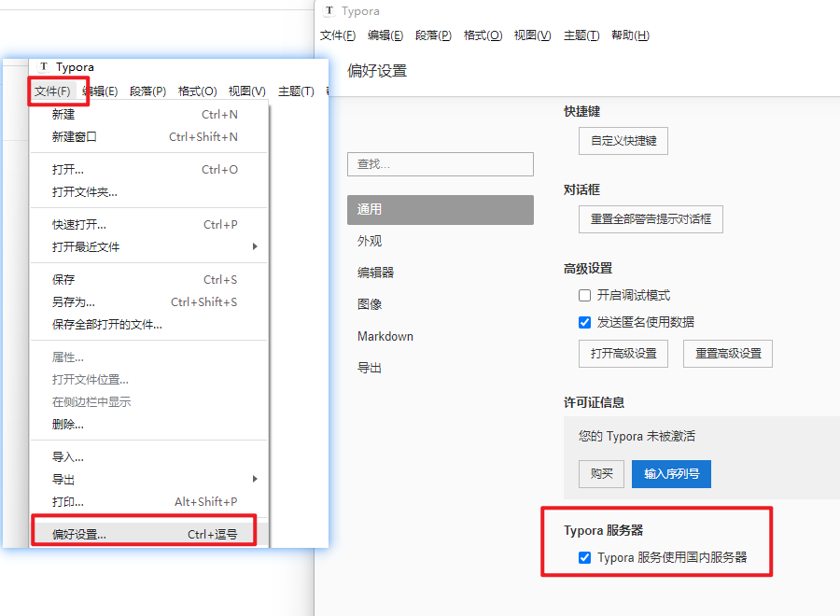The width and height of the screenshot is (840, 616).
Task: Select 保存全部打开的文件... entry
Action: click(x=149, y=325)
